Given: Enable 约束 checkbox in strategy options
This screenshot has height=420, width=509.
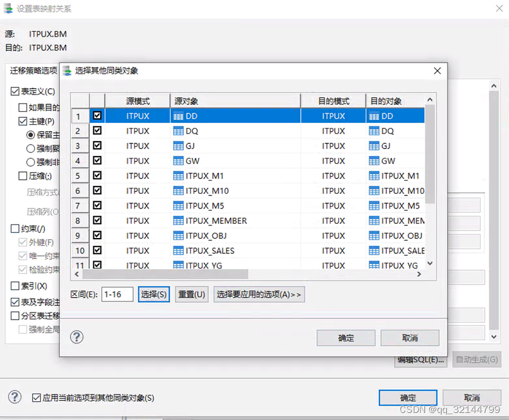Looking at the screenshot, I should click(15, 229).
